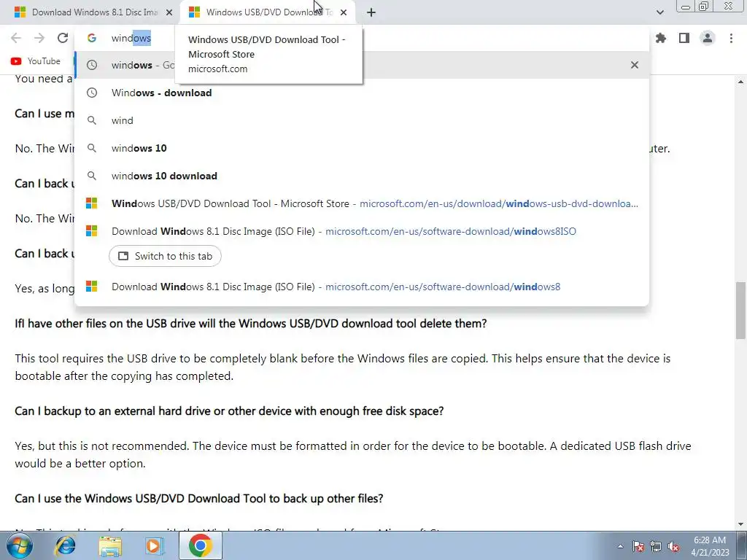This screenshot has width=747, height=560.
Task: Select the highlighted 'windows' history suggestion
Action: pyautogui.click(x=362, y=65)
